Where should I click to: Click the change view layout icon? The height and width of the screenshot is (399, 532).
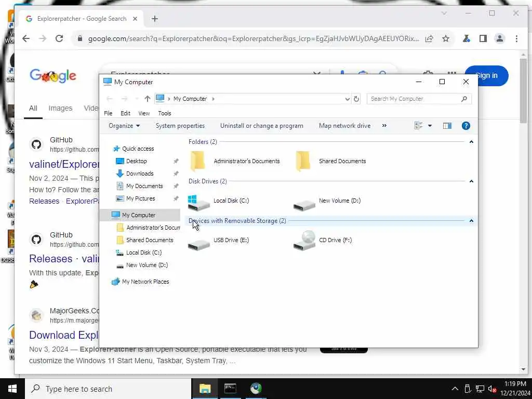tap(418, 126)
